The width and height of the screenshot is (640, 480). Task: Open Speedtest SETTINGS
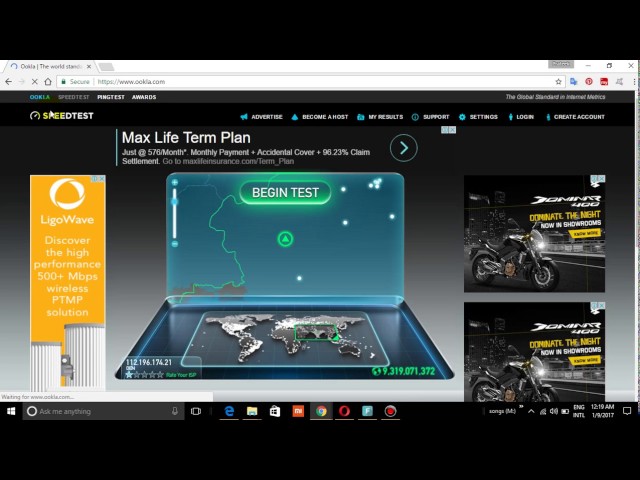pos(483,117)
